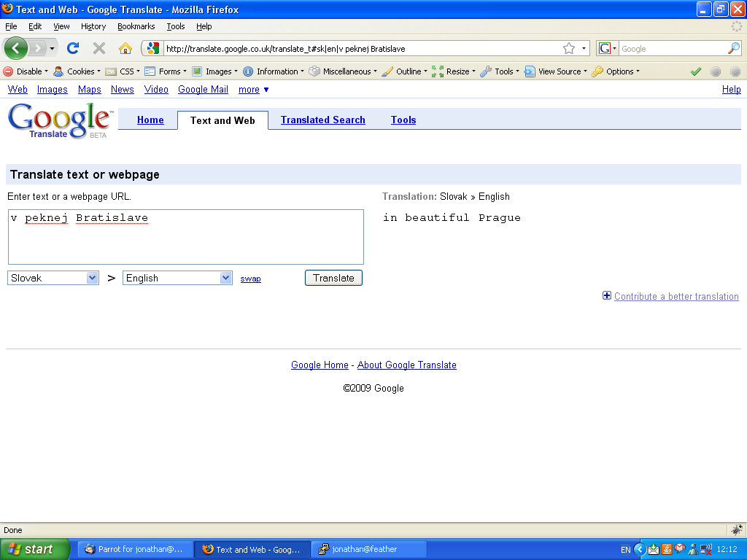Click the URL address field

coord(362,48)
